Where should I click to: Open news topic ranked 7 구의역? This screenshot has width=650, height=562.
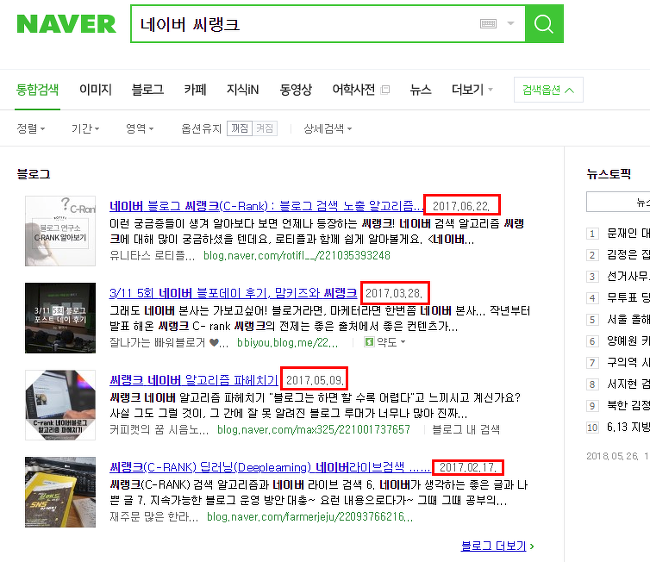pyautogui.click(x=628, y=363)
